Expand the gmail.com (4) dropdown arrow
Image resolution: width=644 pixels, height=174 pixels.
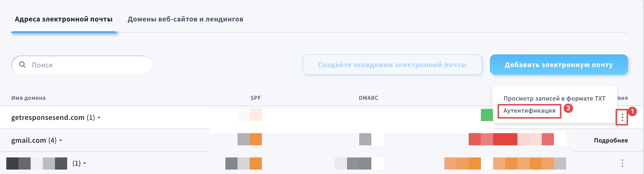tap(61, 141)
